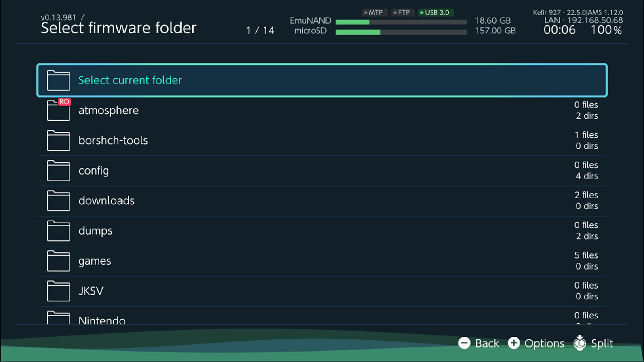Viewport: 644px width, 362px height.
Task: Click the Kefir 927 firmware info text
Action: coord(578,12)
